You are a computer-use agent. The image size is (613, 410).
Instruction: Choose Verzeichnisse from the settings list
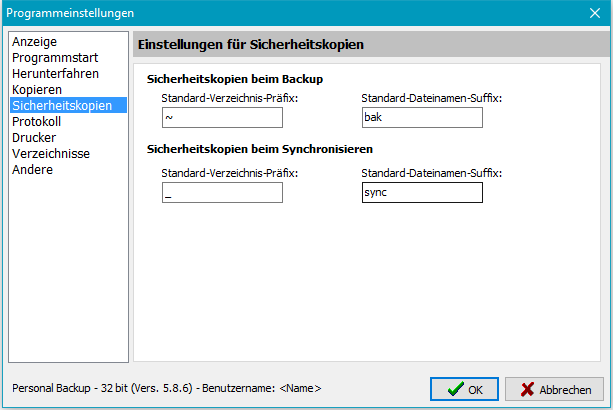pyautogui.click(x=51, y=154)
